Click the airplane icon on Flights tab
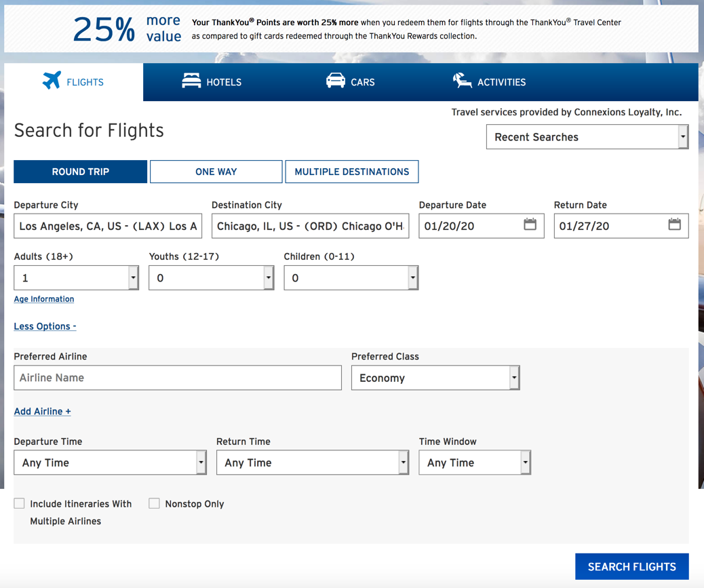 [x=52, y=80]
